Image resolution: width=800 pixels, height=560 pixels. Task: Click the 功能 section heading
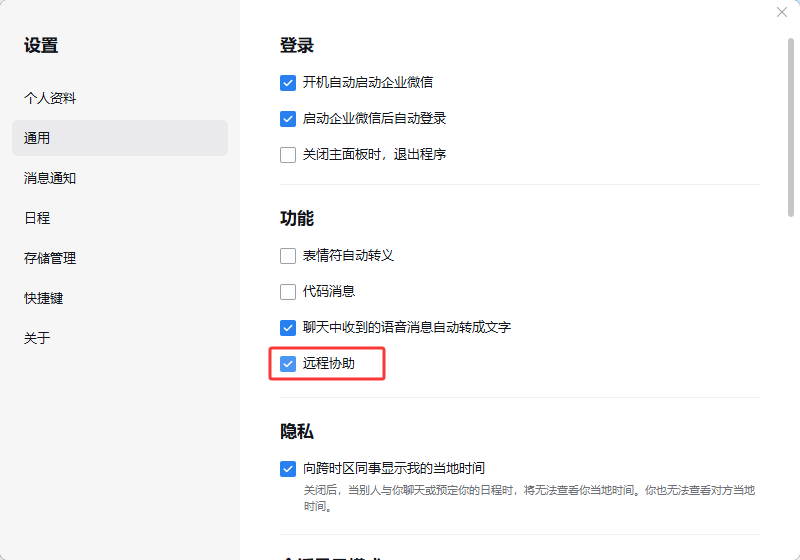[297, 218]
